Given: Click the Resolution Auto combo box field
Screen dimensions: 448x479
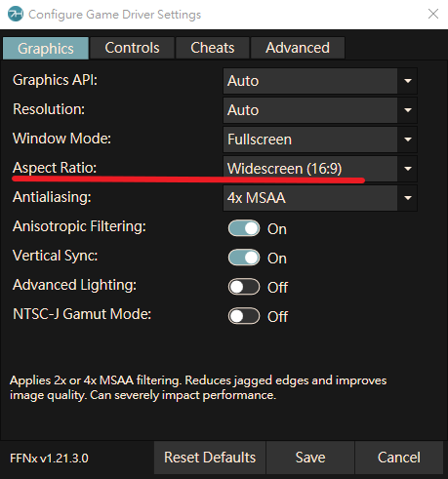Looking at the screenshot, I should [320, 110].
